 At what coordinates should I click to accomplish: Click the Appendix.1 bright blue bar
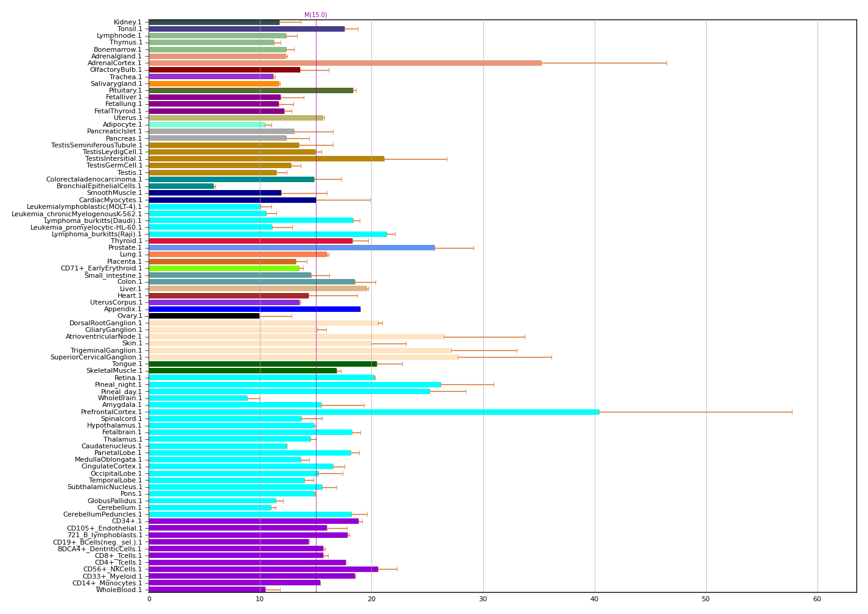point(254,309)
